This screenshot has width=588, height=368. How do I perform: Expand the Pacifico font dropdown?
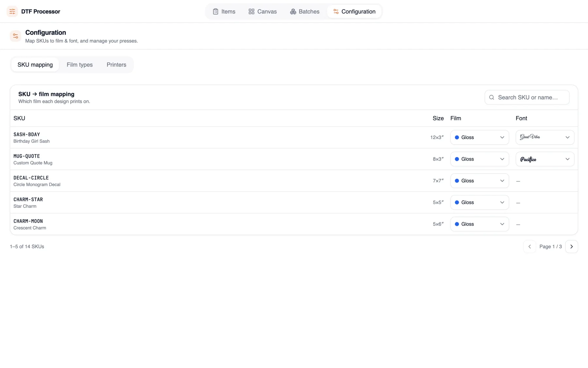tap(545, 159)
